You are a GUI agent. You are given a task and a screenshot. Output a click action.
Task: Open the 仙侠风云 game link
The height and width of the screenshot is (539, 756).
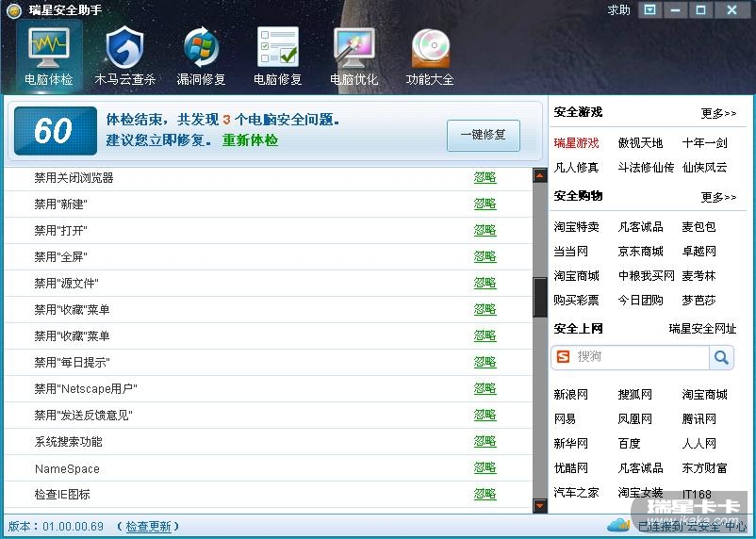[x=704, y=168]
